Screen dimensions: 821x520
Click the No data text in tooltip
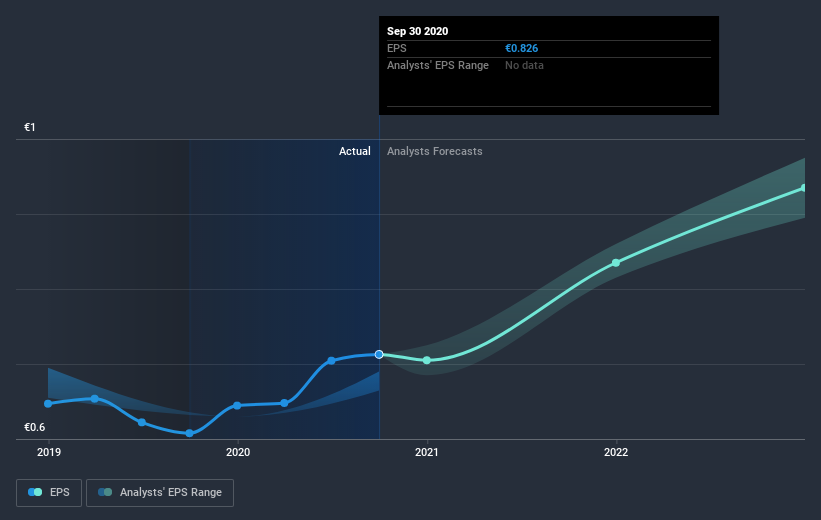pos(524,65)
